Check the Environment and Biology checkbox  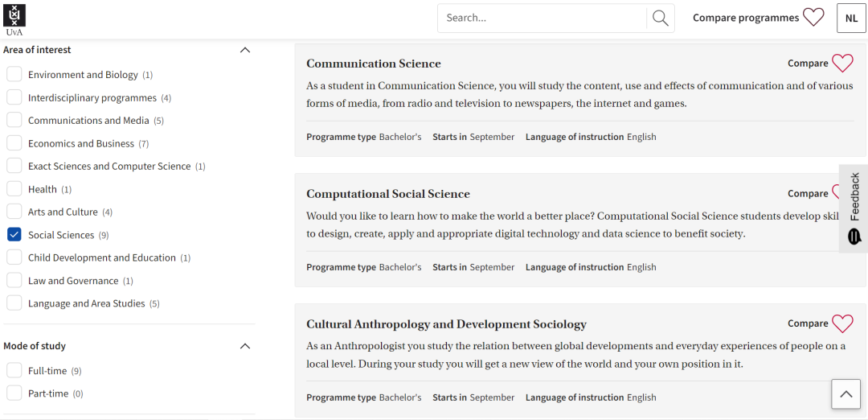14,74
